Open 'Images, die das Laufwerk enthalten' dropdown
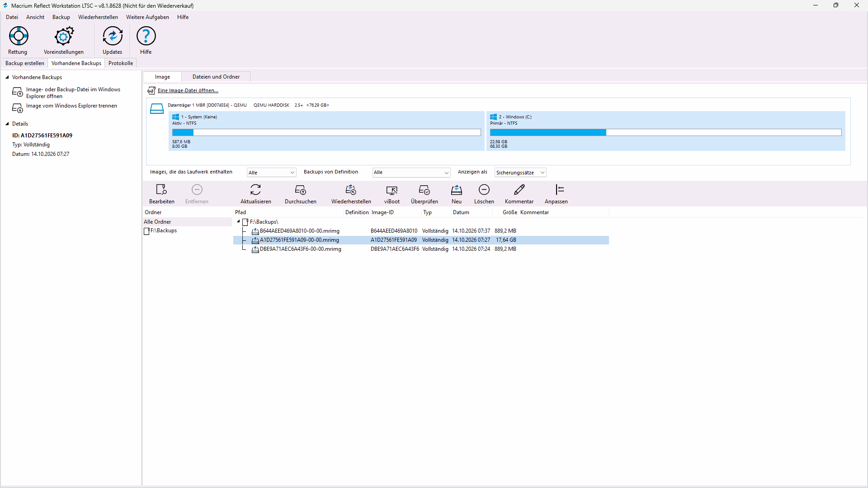 (271, 173)
